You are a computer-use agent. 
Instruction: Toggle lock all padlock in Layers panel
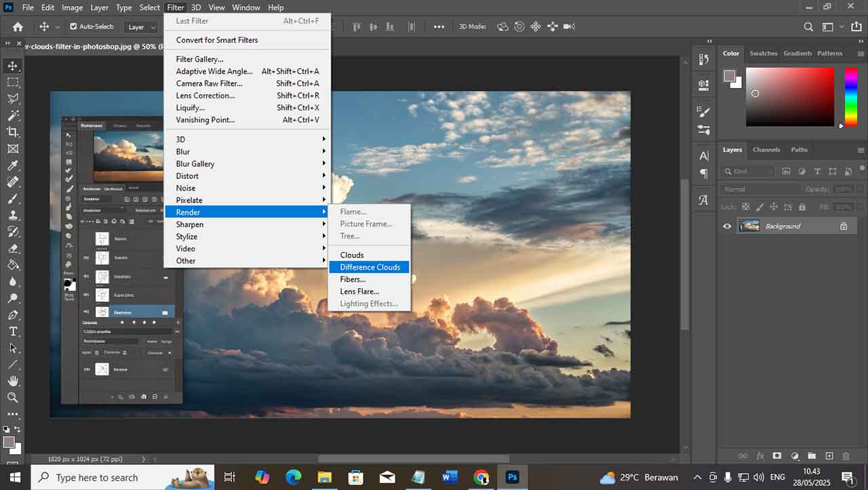point(802,207)
